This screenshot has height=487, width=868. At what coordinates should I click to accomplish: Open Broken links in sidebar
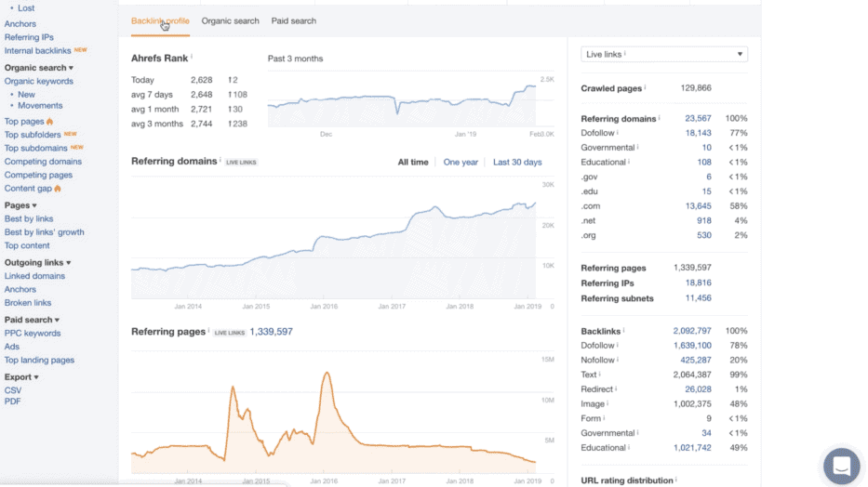coord(28,303)
